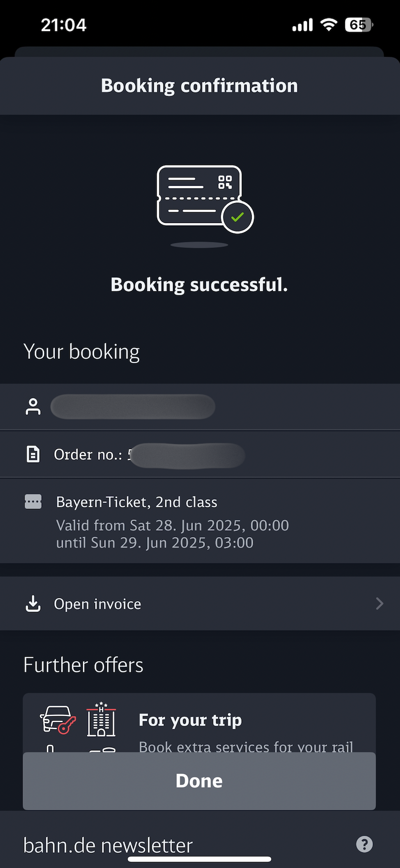This screenshot has height=868, width=400.
Task: Tap the bahn.de newsletter heading
Action: [108, 845]
